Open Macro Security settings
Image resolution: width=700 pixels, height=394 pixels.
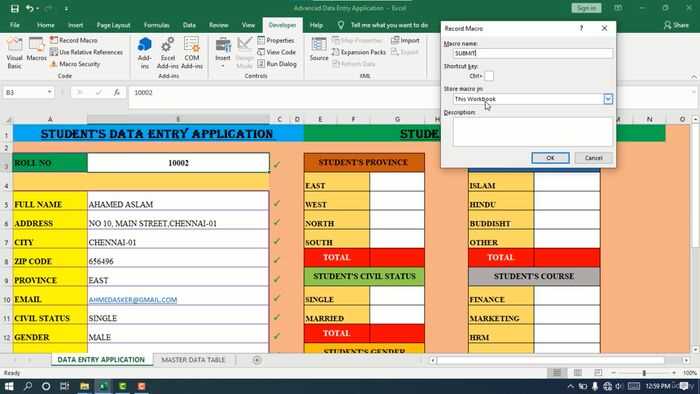(75, 64)
